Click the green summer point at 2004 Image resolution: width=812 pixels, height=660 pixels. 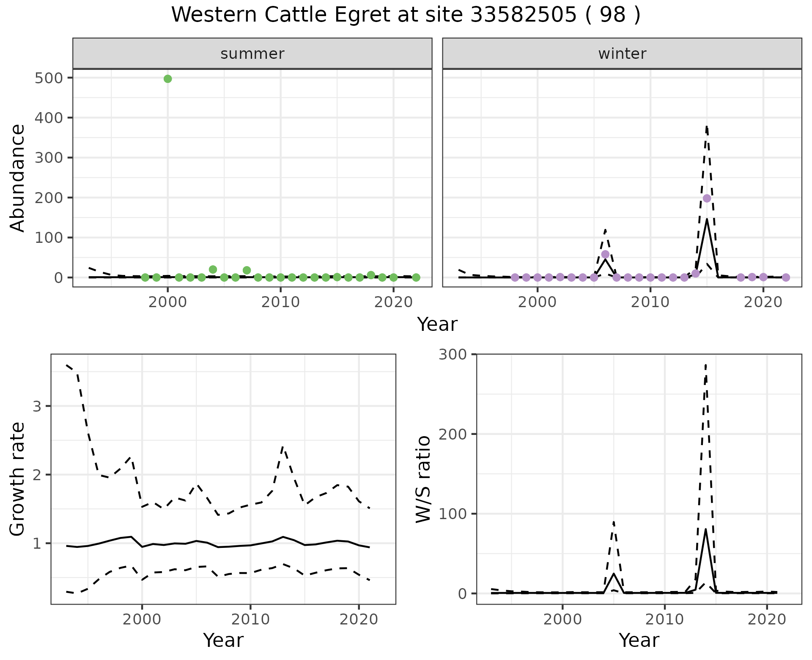coord(213,269)
